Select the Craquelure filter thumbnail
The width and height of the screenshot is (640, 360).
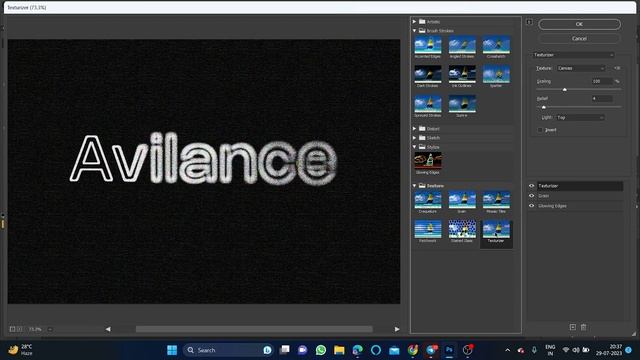pyautogui.click(x=427, y=200)
